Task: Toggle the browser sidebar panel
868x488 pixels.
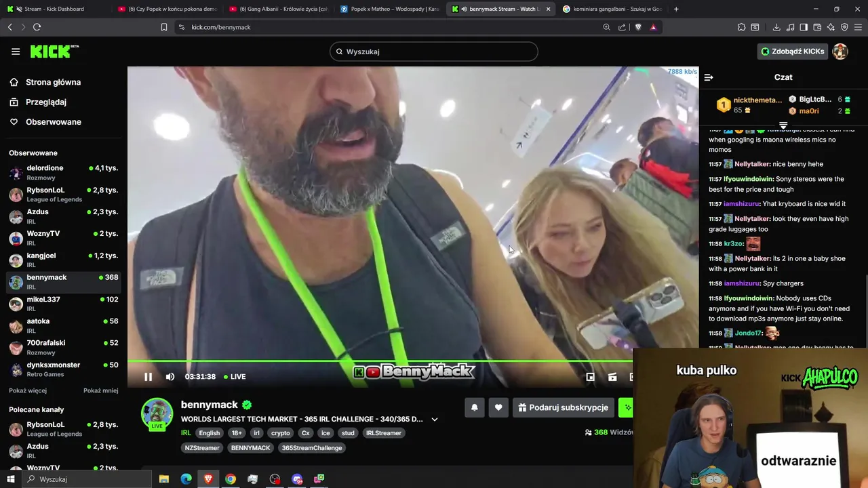Action: click(x=804, y=27)
